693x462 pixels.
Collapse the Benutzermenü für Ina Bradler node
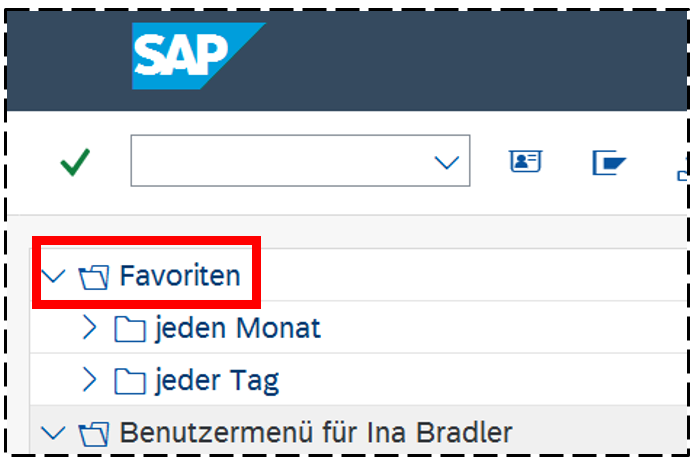pyautogui.click(x=54, y=433)
